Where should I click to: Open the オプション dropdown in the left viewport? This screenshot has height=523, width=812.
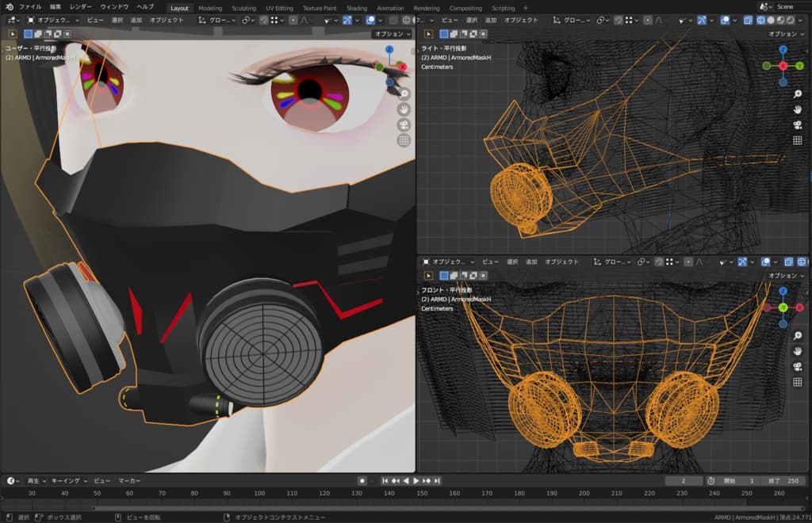pos(393,34)
